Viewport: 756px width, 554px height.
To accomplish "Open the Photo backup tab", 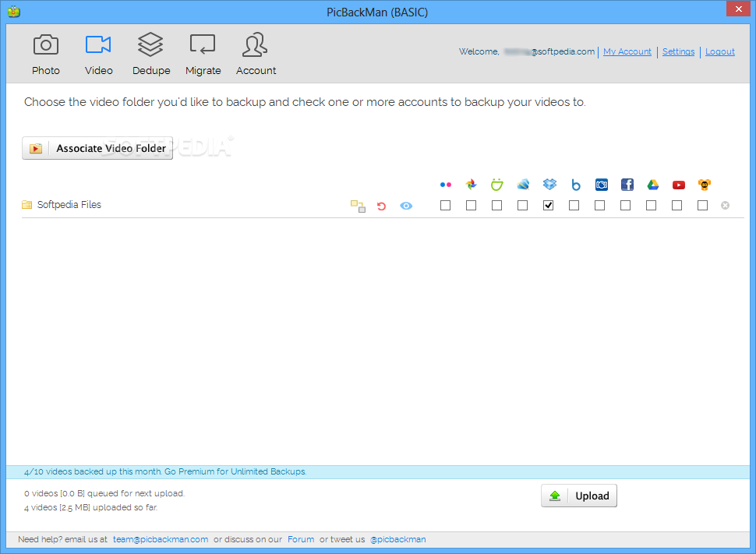I will point(46,54).
